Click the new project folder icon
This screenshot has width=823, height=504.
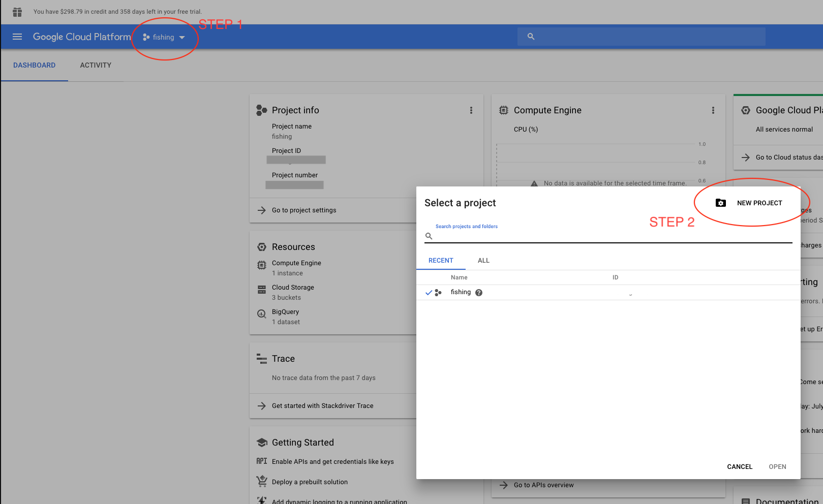click(721, 203)
